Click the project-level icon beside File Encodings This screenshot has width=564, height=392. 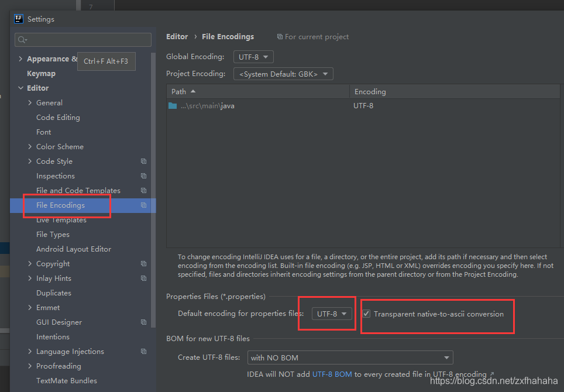143,205
